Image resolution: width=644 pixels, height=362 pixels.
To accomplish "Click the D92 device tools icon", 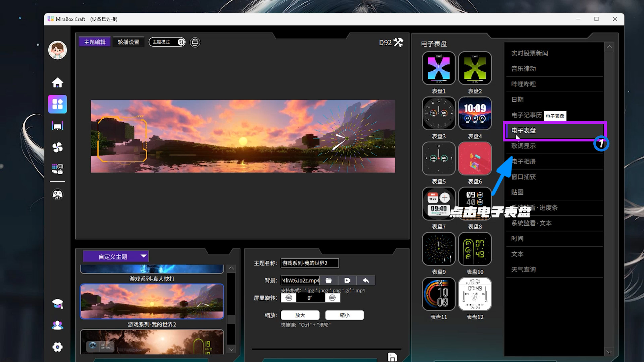I will (398, 42).
